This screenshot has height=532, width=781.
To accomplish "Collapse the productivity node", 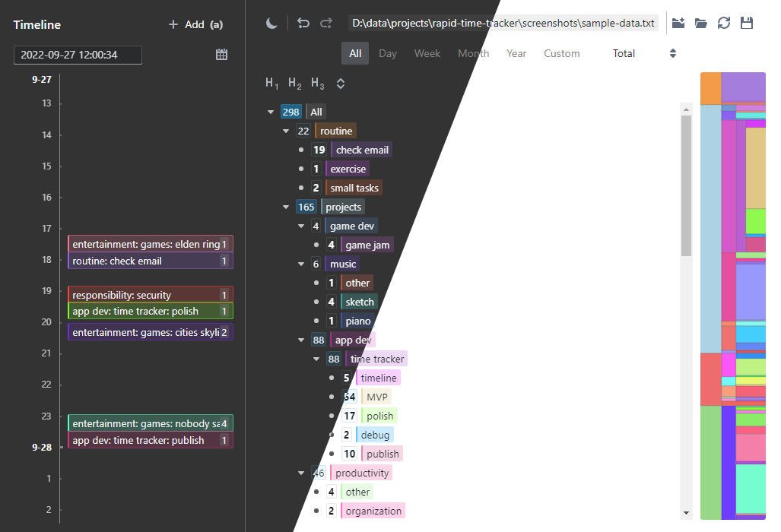I will point(301,473).
